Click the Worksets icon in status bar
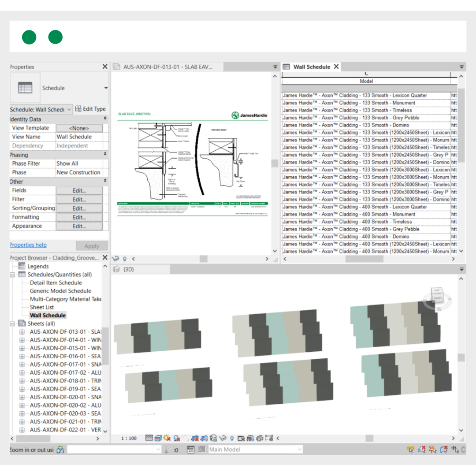This screenshot has height=476, width=476. pyautogui.click(x=60, y=450)
